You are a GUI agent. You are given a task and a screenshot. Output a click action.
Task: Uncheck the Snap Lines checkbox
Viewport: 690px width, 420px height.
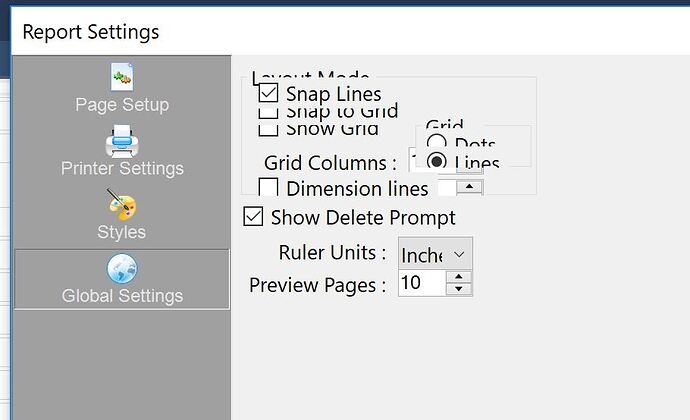268,93
